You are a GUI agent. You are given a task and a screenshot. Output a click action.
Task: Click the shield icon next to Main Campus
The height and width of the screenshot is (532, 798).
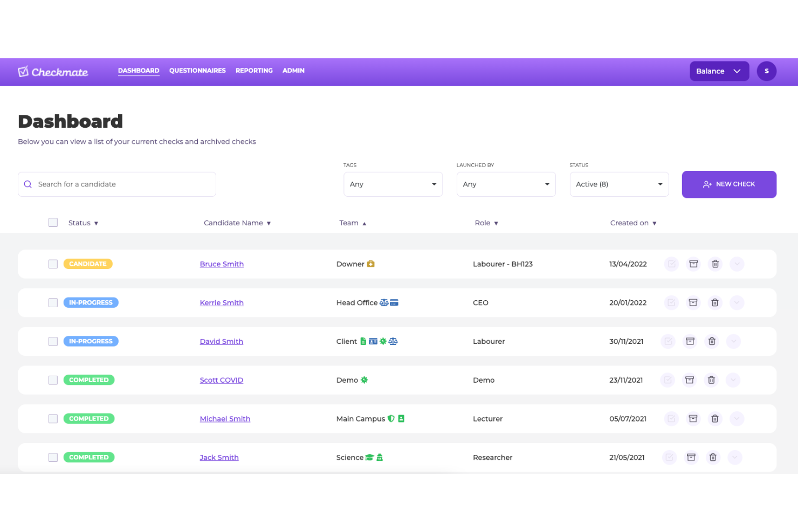tap(391, 418)
